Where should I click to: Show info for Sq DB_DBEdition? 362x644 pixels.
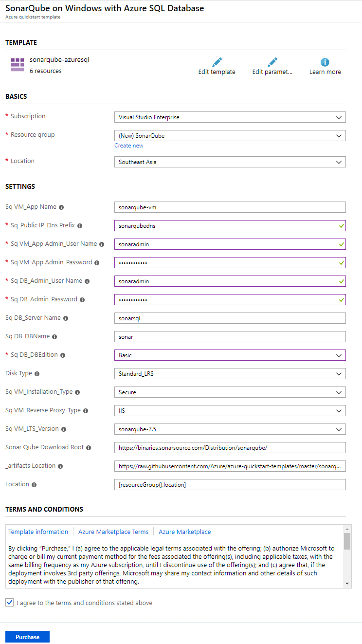coord(63,355)
